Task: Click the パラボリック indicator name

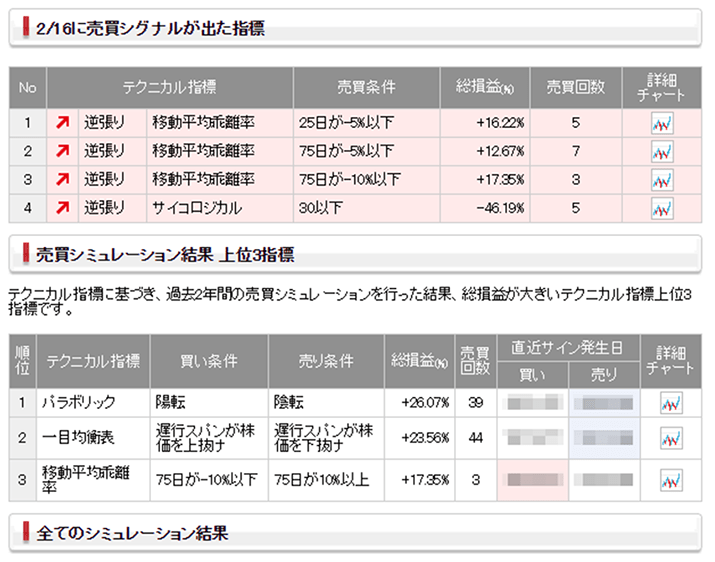Action: point(79,402)
